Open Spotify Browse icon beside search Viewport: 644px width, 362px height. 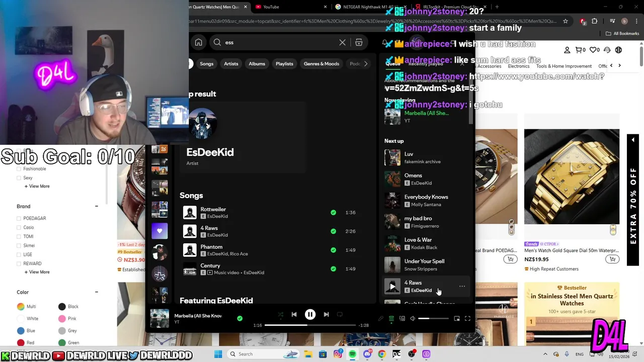pos(359,42)
